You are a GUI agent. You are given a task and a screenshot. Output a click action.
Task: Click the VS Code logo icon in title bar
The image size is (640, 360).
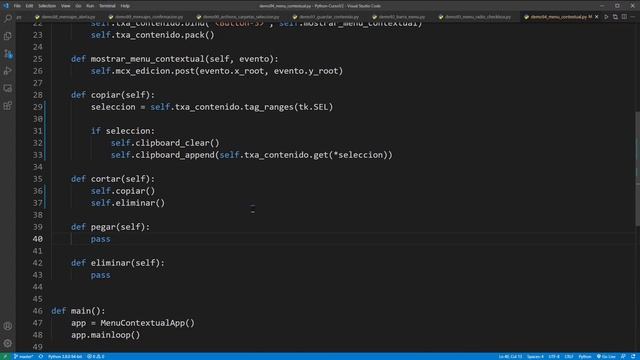click(6, 6)
